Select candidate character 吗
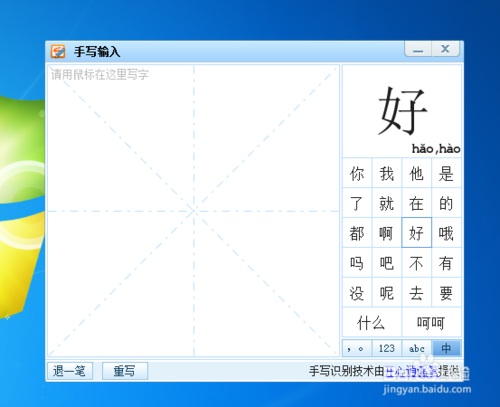Image resolution: width=500 pixels, height=407 pixels. tap(357, 263)
